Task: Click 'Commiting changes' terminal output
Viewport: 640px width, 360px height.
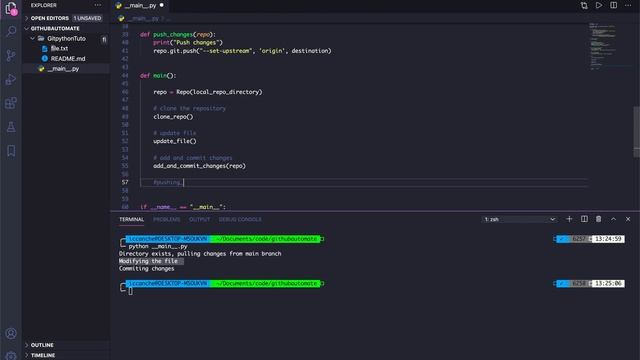Action: click(147, 268)
